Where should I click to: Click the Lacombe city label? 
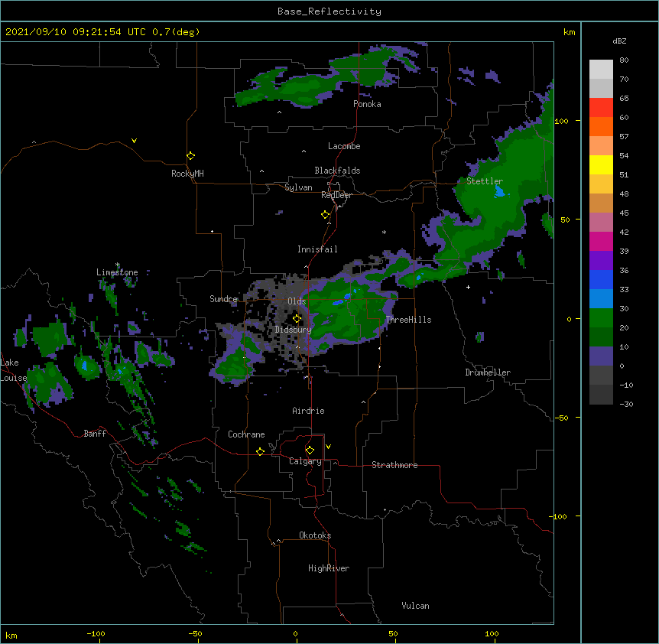[344, 146]
